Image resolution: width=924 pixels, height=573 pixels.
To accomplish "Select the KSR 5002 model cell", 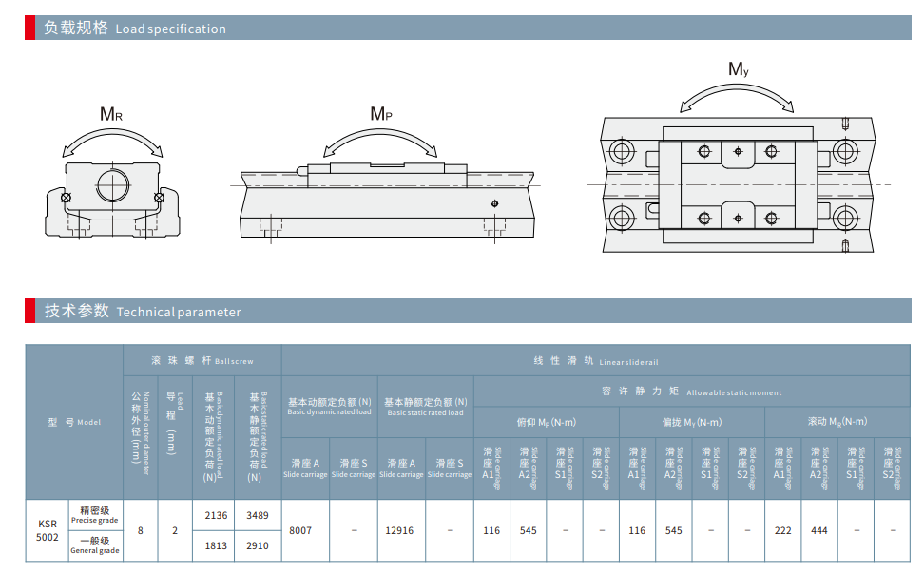I will 48,530.
